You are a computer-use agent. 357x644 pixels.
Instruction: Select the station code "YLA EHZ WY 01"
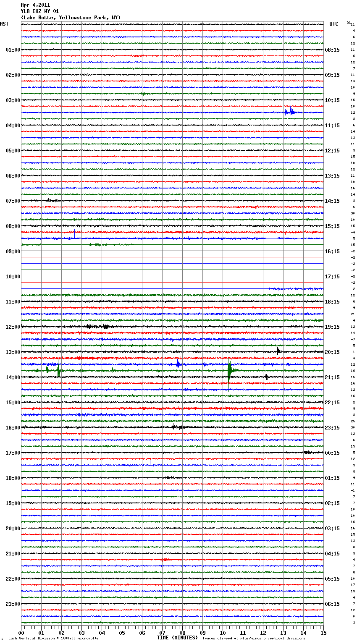(x=39, y=11)
